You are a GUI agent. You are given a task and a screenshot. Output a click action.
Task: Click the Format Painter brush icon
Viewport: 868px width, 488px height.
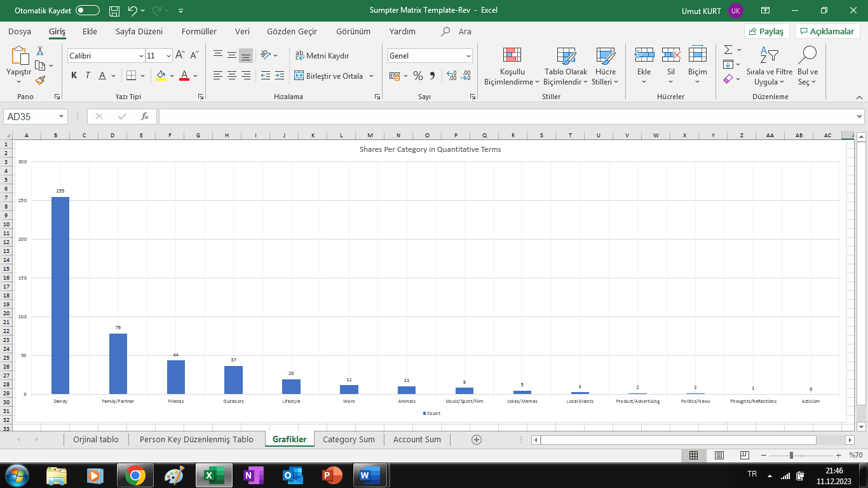tap(41, 81)
